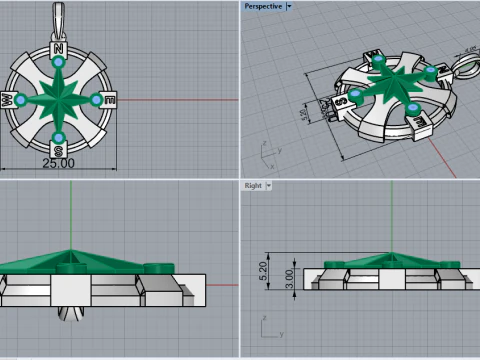Open the Perspective viewport title menu
Image resolution: width=480 pixels, height=360 pixels.
(x=263, y=6)
